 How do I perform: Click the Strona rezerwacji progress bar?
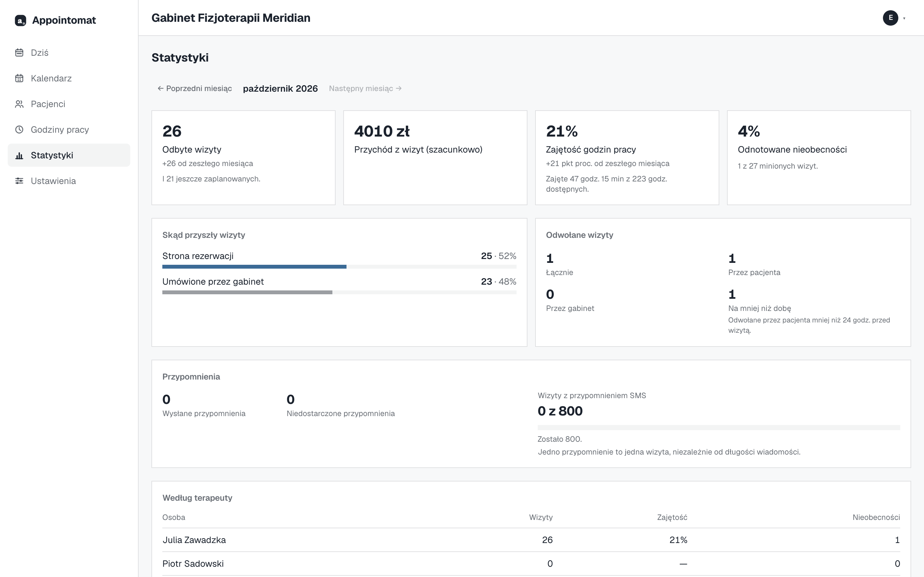pyautogui.click(x=339, y=267)
